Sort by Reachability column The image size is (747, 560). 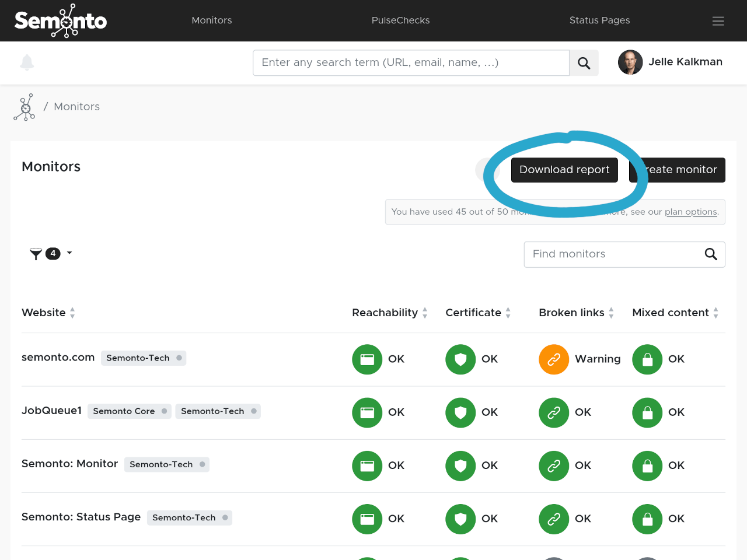[x=390, y=313]
